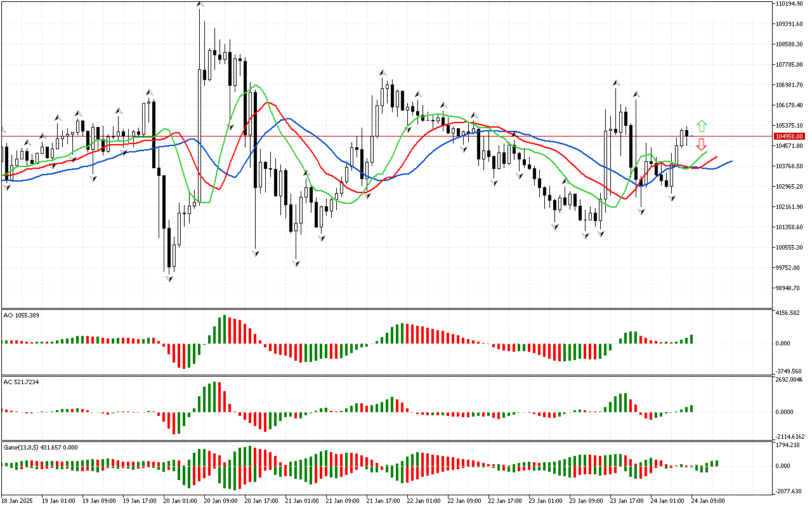Click the 23 Jan 01:00 time label
Screen dimensions: 812x508
click(x=545, y=501)
